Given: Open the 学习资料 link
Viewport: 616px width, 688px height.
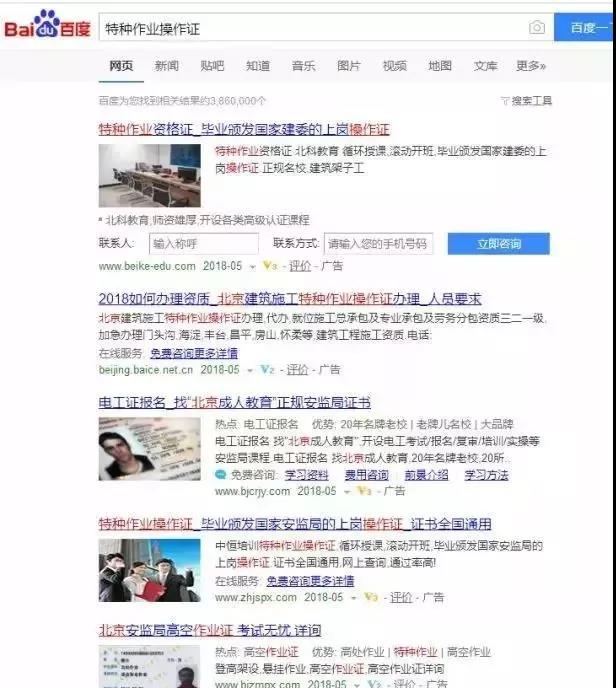Looking at the screenshot, I should (306, 475).
